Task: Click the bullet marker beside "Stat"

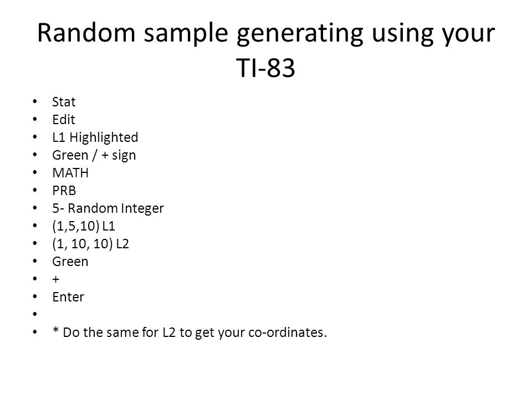Action: coord(34,101)
